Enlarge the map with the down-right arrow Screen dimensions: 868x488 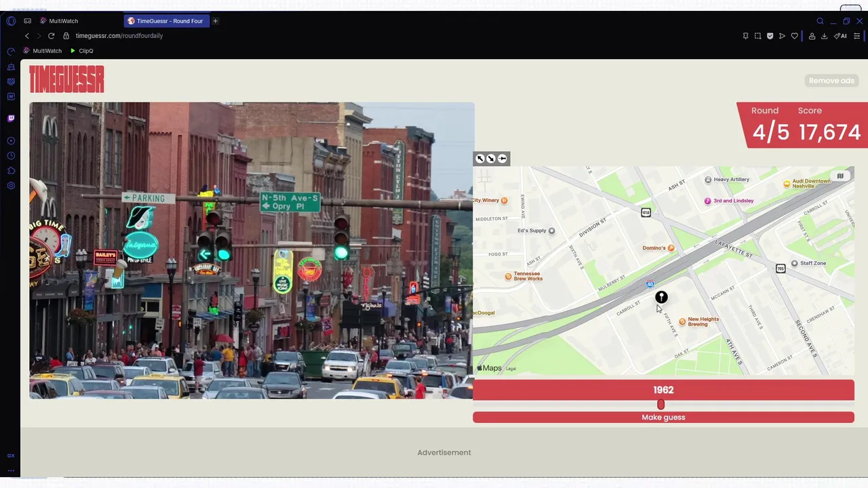(x=491, y=159)
